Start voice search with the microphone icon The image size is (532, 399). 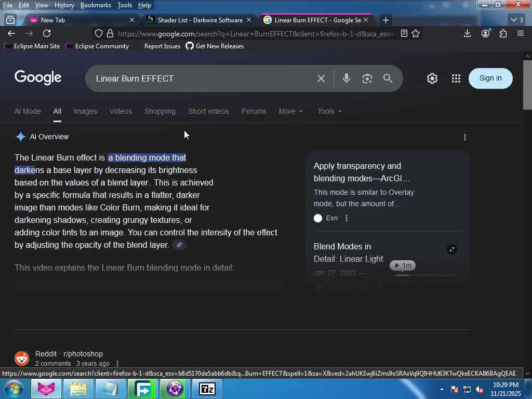pos(346,78)
